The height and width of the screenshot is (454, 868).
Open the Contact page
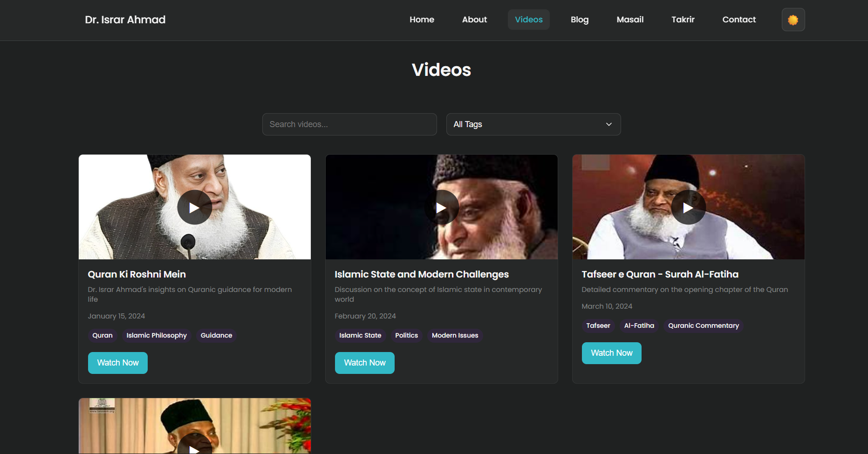739,20
